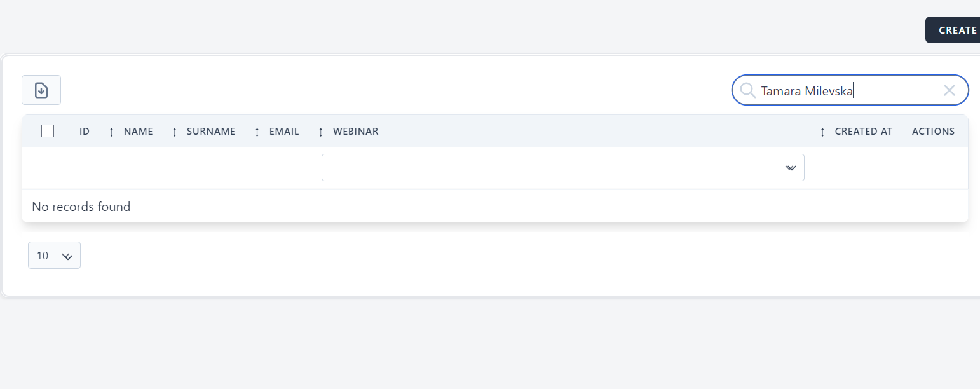
Task: Click the WEBINAR column header text
Action: [356, 132]
